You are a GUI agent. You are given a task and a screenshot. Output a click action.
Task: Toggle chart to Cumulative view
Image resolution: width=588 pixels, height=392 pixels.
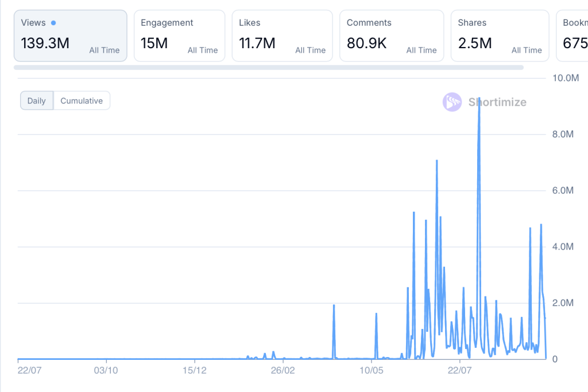tap(82, 101)
